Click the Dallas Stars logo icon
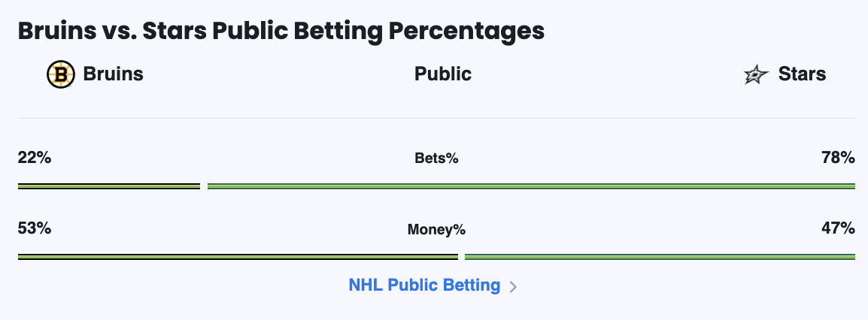Viewport: 868px width, 320px height. coord(755,74)
